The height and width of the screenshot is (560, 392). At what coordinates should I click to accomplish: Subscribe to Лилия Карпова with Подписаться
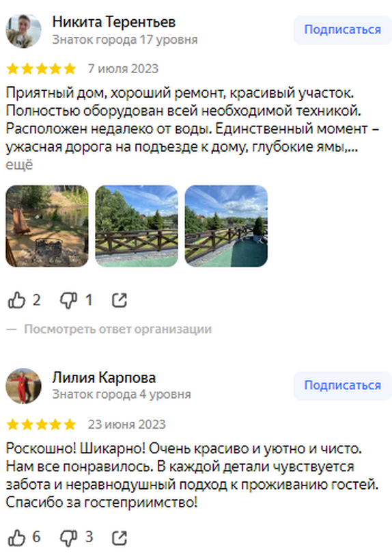342,386
